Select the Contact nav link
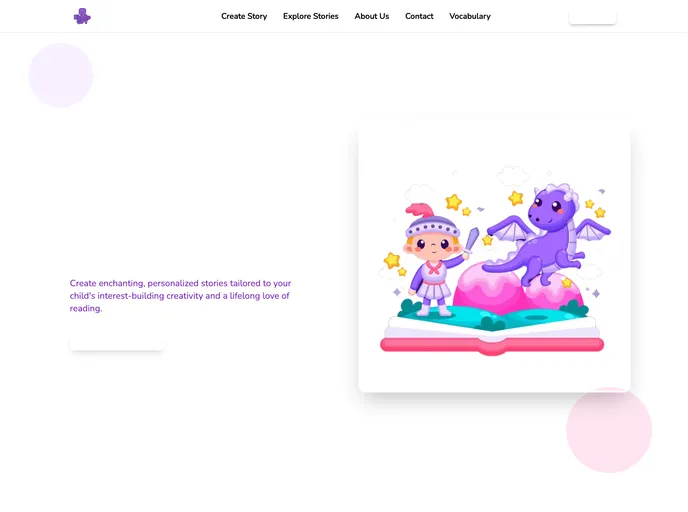688x512 pixels. (x=419, y=16)
